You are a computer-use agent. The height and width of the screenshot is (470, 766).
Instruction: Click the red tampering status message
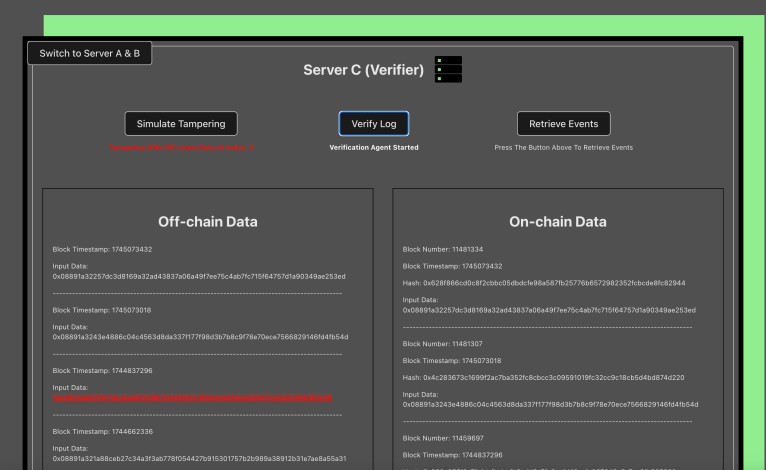181,147
